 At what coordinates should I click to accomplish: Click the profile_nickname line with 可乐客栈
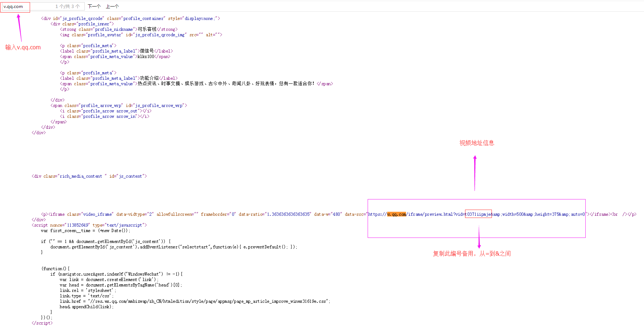119,29
